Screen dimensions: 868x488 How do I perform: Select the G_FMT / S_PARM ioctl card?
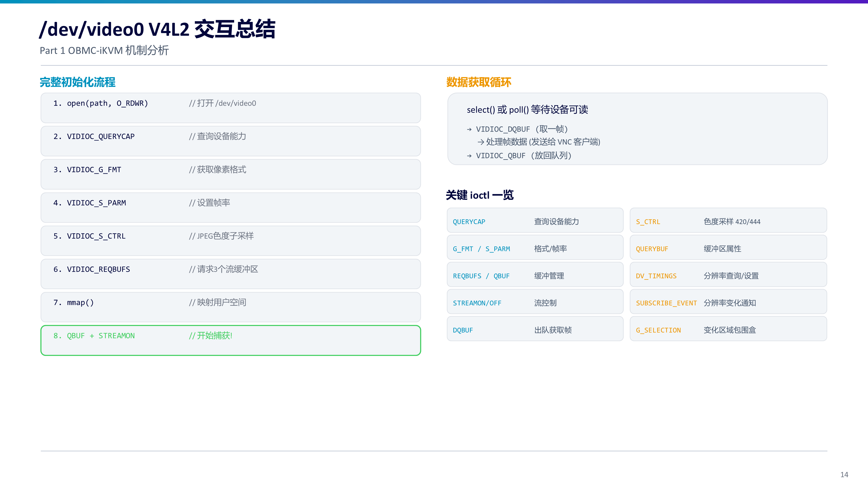[535, 247]
